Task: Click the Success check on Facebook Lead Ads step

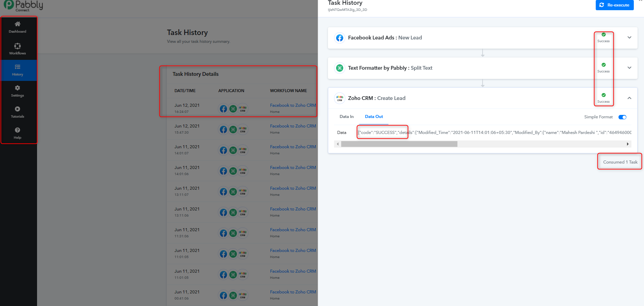Action: (604, 35)
